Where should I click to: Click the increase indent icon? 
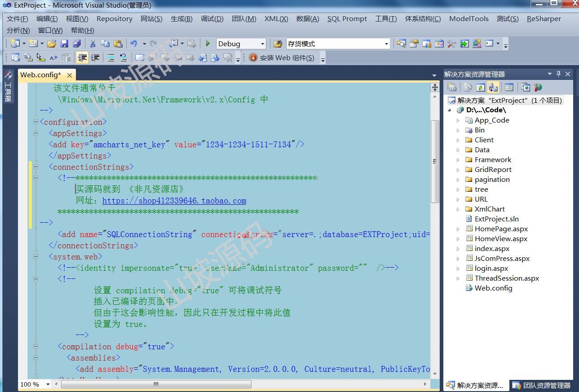95,57
